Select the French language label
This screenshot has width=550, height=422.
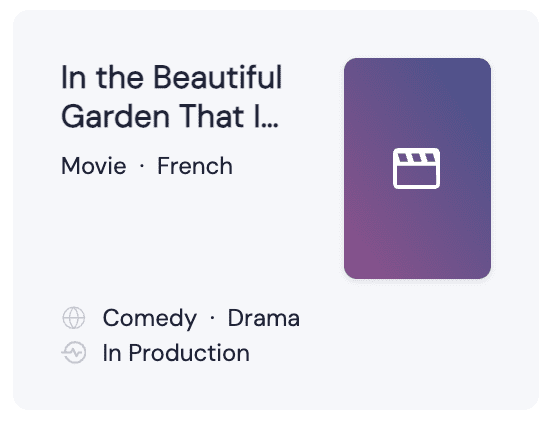(195, 166)
